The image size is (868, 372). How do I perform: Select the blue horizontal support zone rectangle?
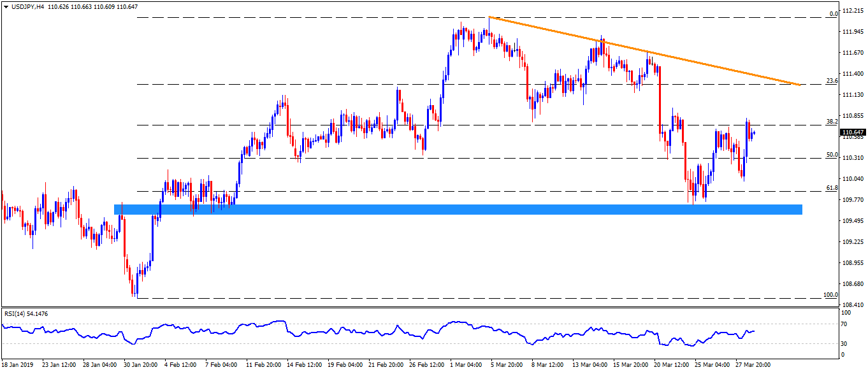coord(457,209)
